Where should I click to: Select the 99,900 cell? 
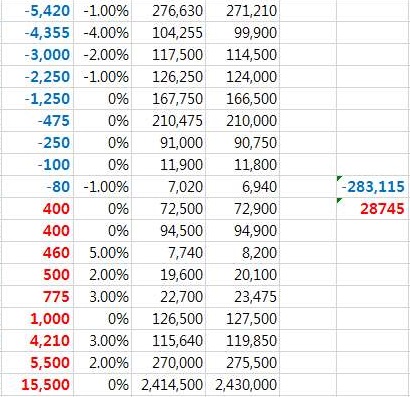[242, 33]
